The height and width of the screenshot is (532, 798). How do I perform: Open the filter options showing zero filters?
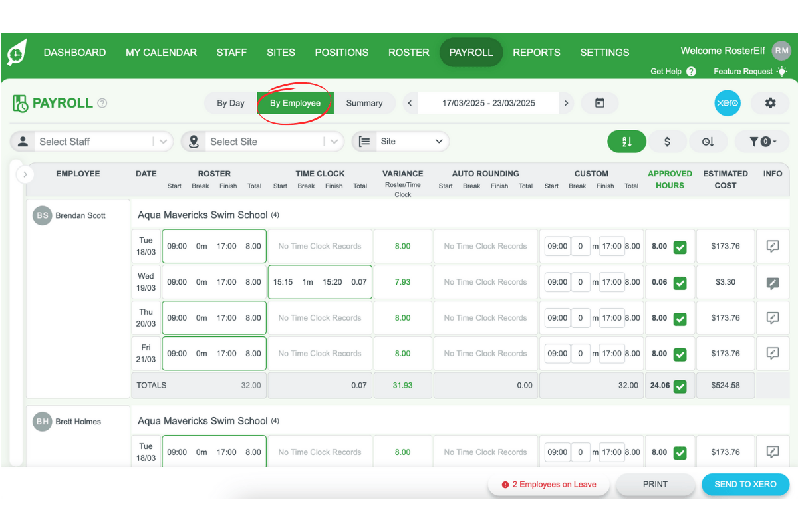coord(762,141)
